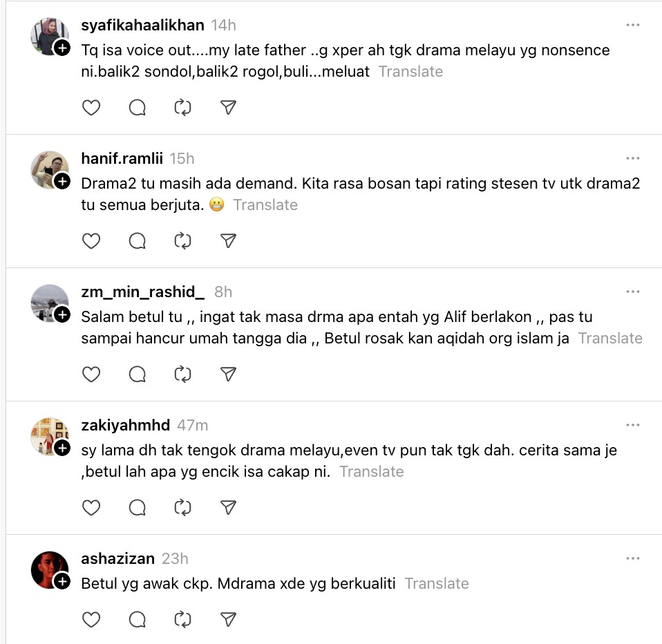Repost zm_min_rashid_'s comment
The width and height of the screenshot is (662, 644).
click(x=182, y=374)
